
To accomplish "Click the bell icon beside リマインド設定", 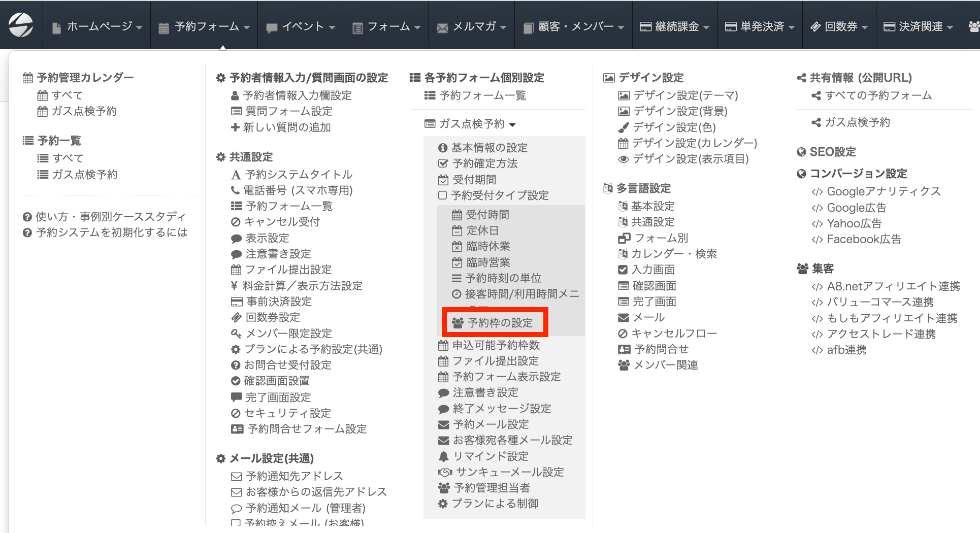I will pos(443,456).
